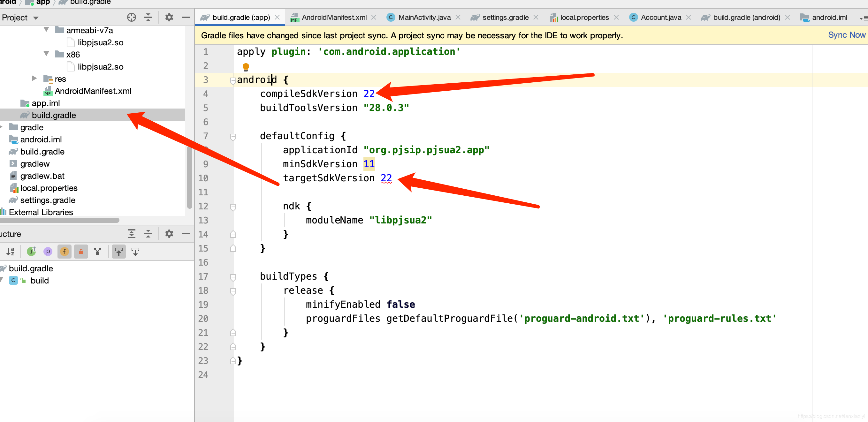This screenshot has width=868, height=422.
Task: Close the Account.java tab
Action: [x=689, y=17]
